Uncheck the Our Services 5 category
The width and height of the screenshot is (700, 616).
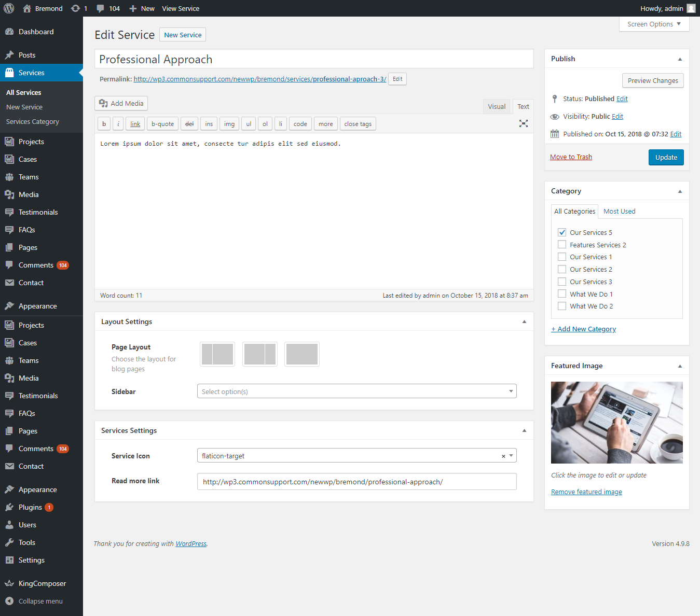coord(562,232)
